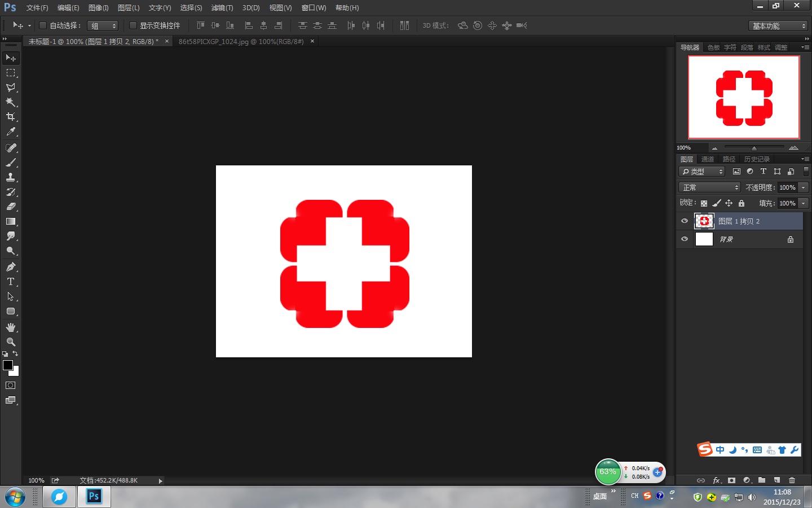This screenshot has width=812, height=508.
Task: Open the 填充 slider dropdown arrow
Action: coord(804,203)
